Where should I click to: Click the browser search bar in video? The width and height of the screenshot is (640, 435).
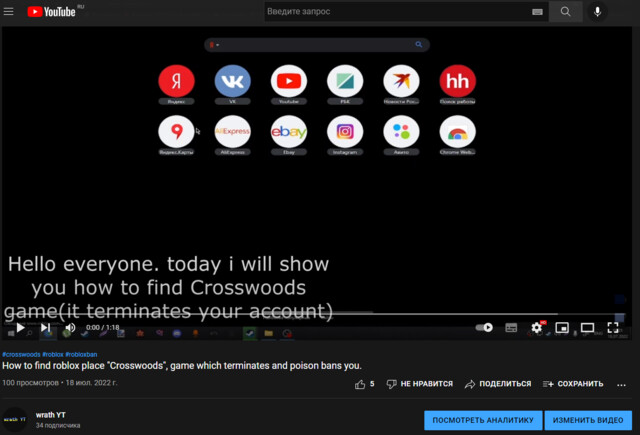pyautogui.click(x=317, y=44)
